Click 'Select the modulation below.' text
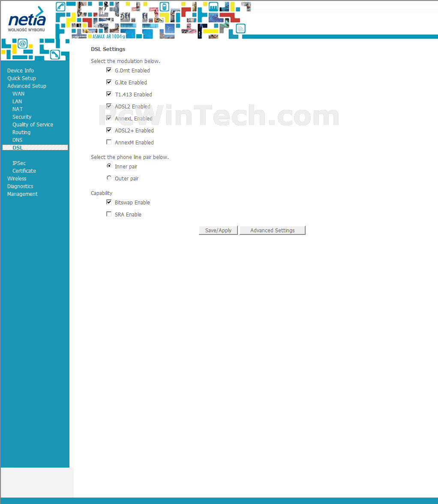Screen dimensions: 438x504 pos(125,61)
